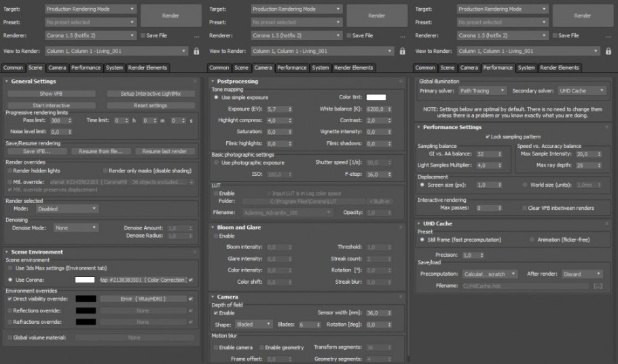Click the Show VFB button
This screenshot has height=364, width=618.
tap(51, 94)
